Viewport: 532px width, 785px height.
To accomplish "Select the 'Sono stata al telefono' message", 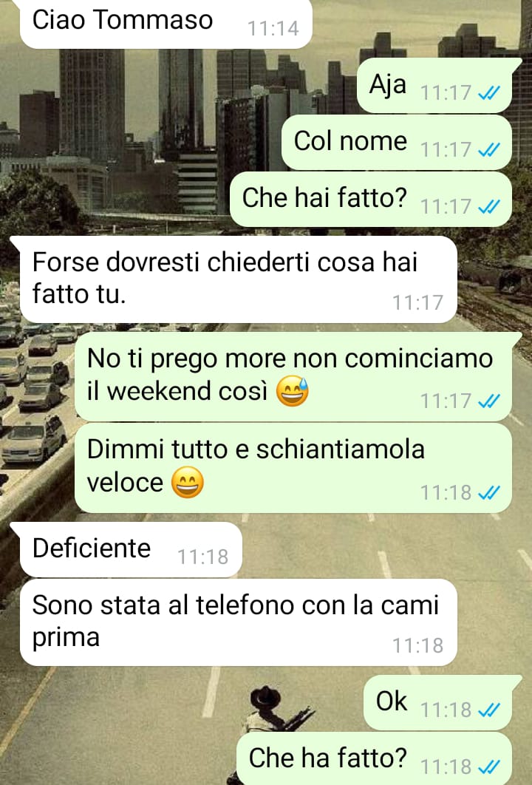I will pyautogui.click(x=238, y=622).
